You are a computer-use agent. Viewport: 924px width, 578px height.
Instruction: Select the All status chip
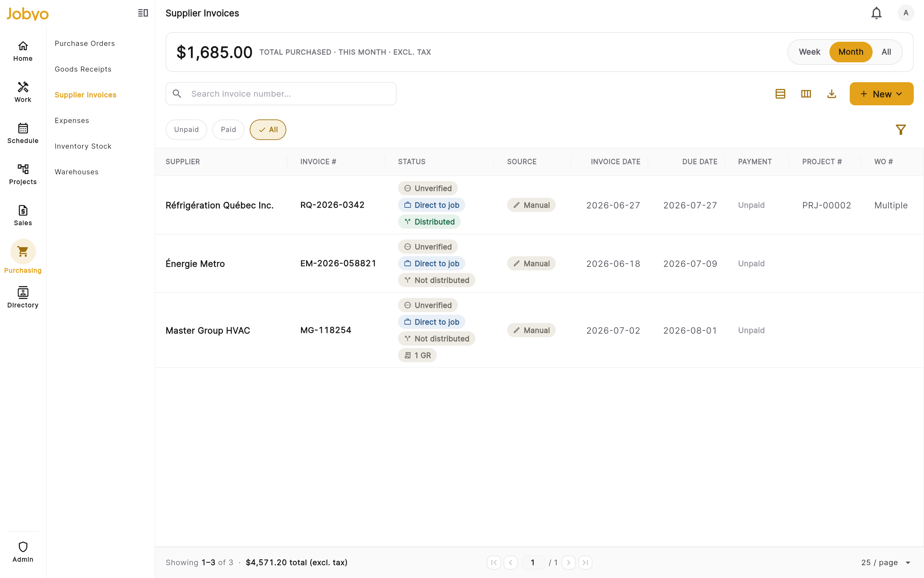coord(268,130)
